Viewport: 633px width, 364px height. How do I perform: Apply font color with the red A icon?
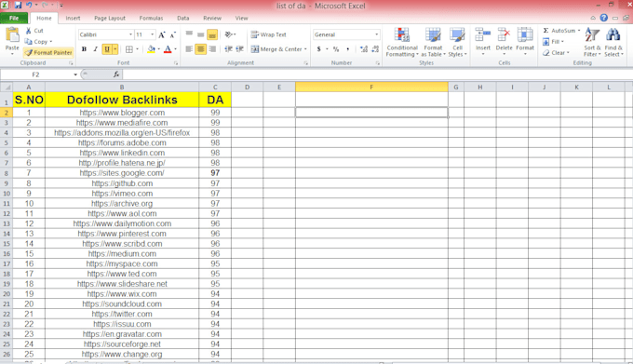pyautogui.click(x=168, y=49)
